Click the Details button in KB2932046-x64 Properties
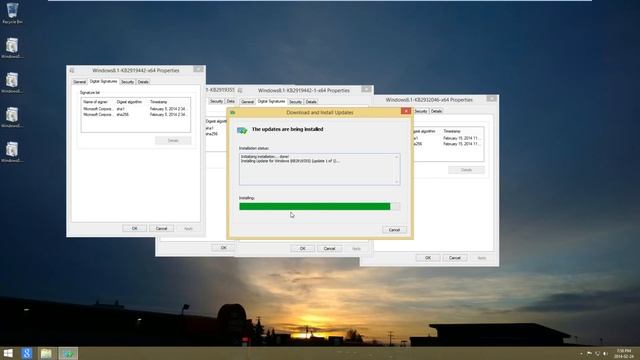Viewport: 640px width, 360px height. click(x=467, y=170)
